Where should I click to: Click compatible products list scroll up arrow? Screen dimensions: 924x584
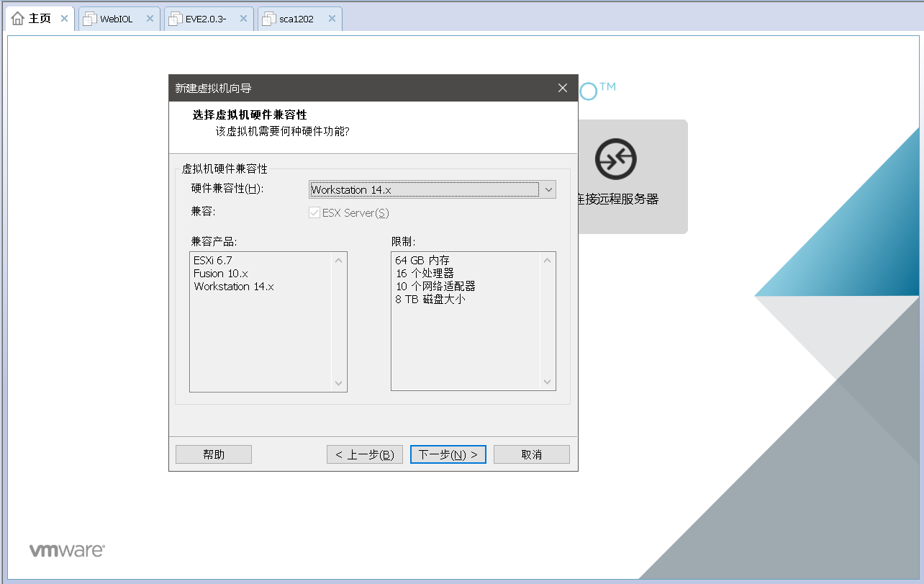click(x=339, y=260)
